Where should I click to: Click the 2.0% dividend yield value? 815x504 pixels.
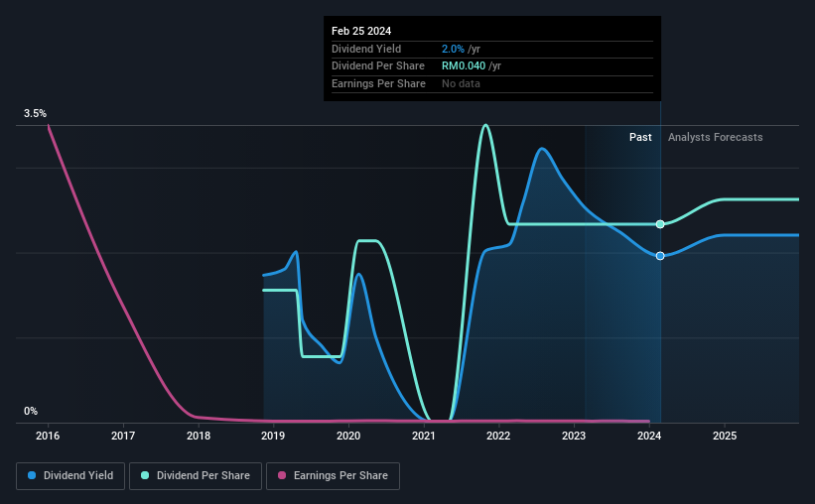click(x=453, y=49)
